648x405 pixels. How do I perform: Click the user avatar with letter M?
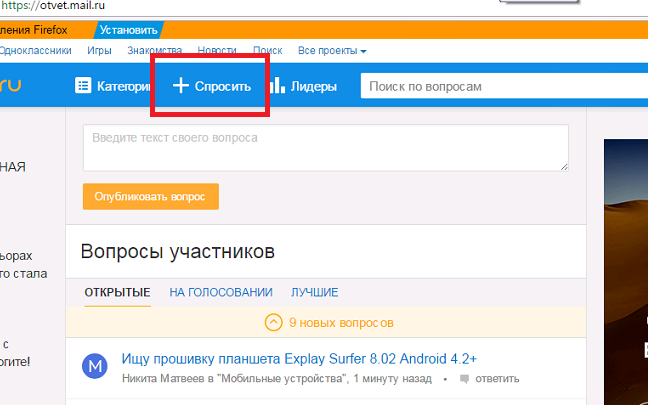95,366
